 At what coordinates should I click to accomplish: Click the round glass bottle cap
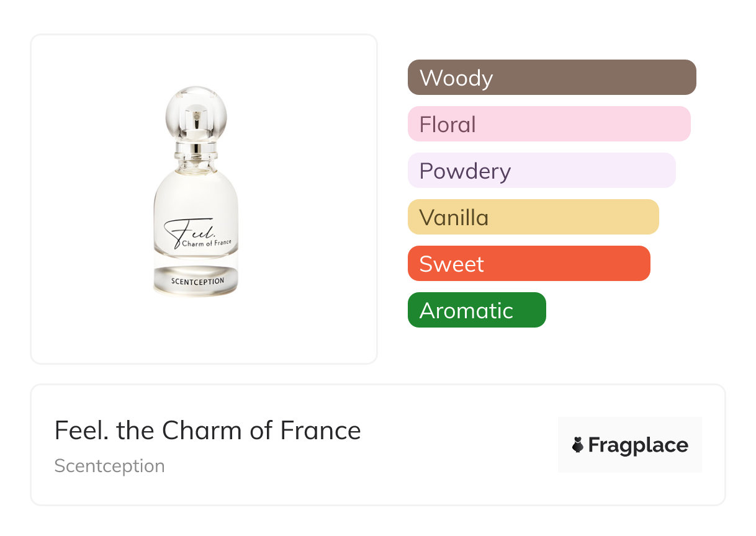(196, 115)
